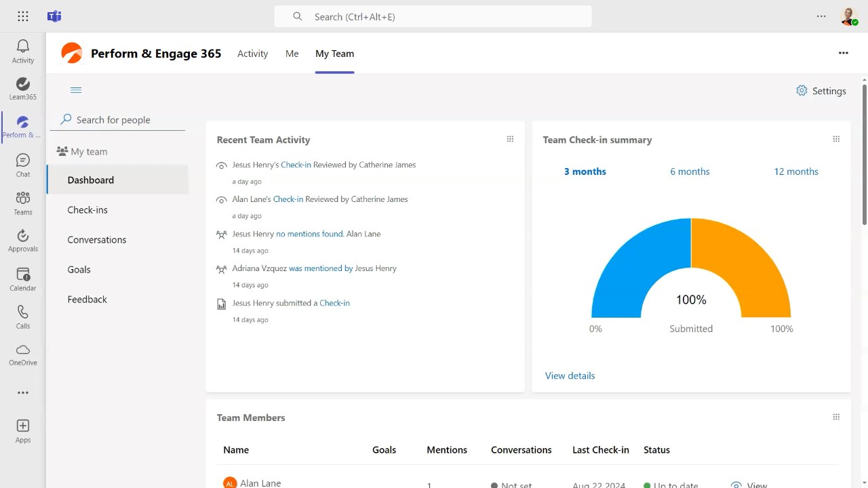Open Team Check-in summary widget options grip

coord(836,140)
